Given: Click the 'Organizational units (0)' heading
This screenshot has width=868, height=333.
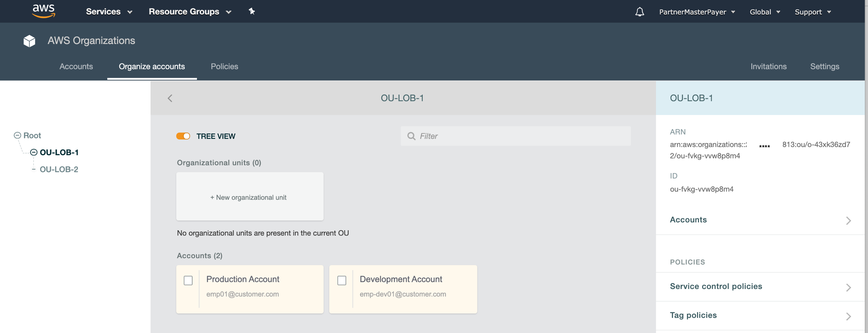Looking at the screenshot, I should [x=219, y=163].
